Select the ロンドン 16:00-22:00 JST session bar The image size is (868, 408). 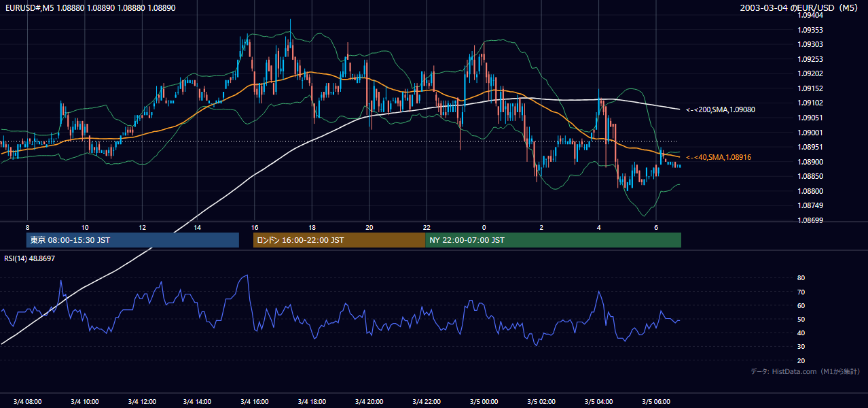click(339, 240)
